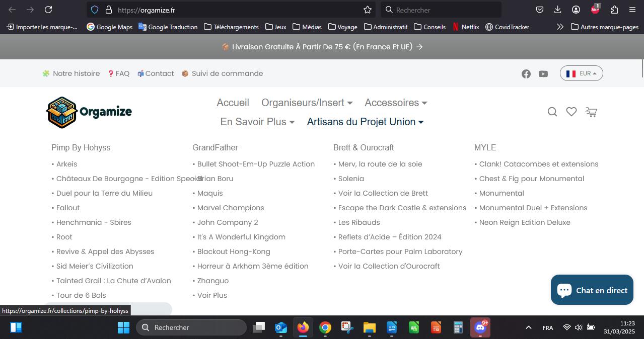Viewport: 644px width, 339px height.
Task: Expand the Organiseurs/Insert menu
Action: coord(307,103)
